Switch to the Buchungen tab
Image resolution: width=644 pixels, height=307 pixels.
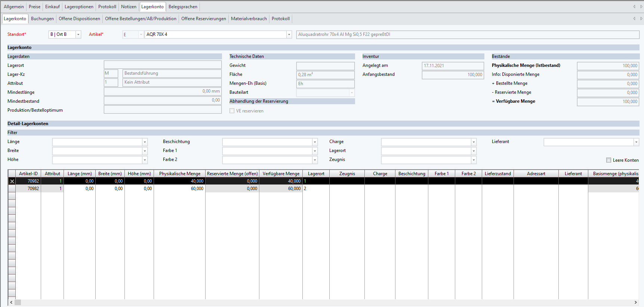click(x=42, y=19)
